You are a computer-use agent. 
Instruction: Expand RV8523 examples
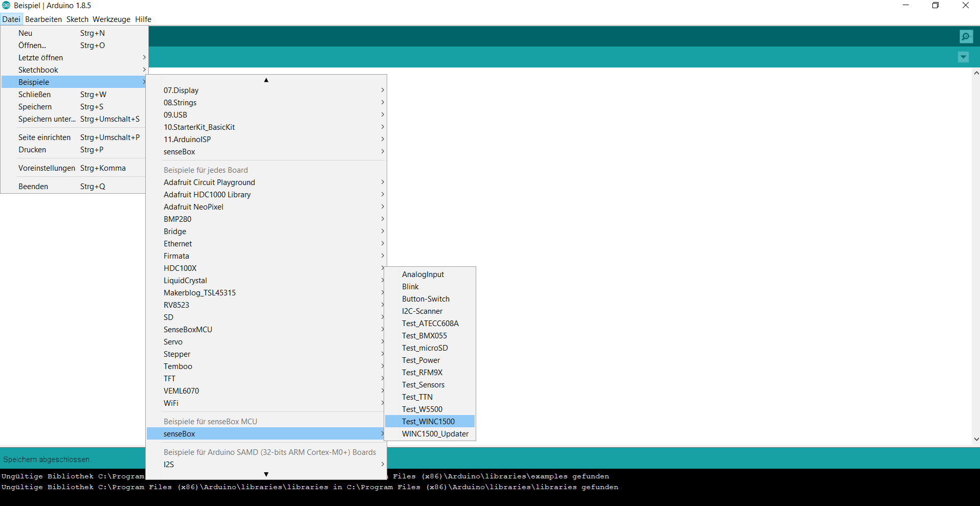[266, 305]
